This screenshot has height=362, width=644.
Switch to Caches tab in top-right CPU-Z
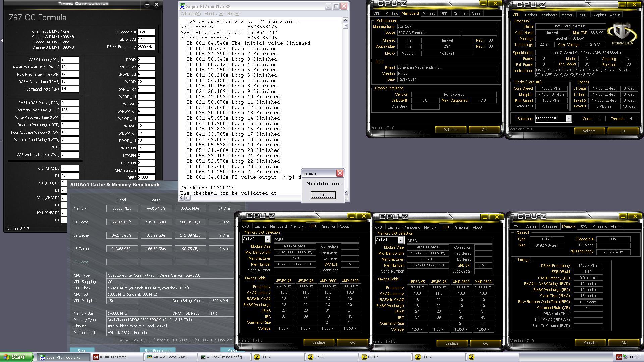tap(530, 15)
